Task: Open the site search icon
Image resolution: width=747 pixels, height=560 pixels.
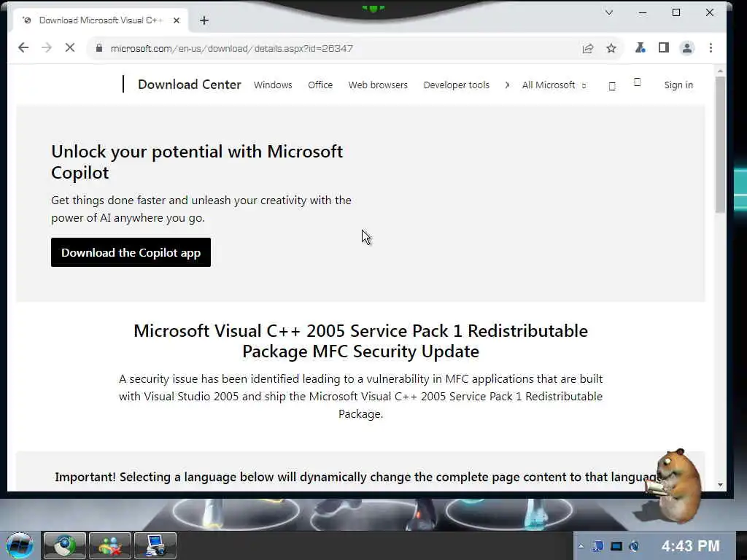Action: click(612, 86)
